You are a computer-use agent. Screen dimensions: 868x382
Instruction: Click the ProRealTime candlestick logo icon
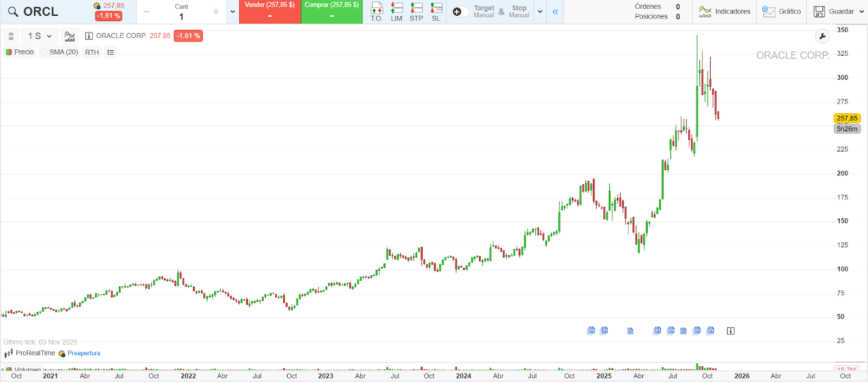(x=9, y=353)
